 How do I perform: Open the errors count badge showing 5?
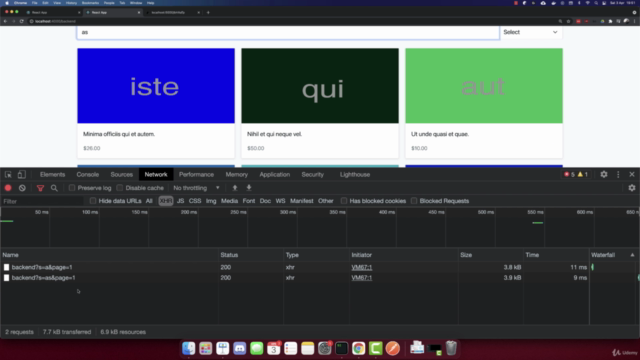(x=569, y=174)
